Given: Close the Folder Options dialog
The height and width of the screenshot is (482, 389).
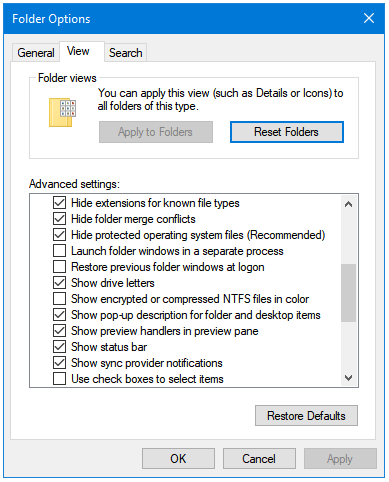Looking at the screenshot, I should [x=369, y=18].
